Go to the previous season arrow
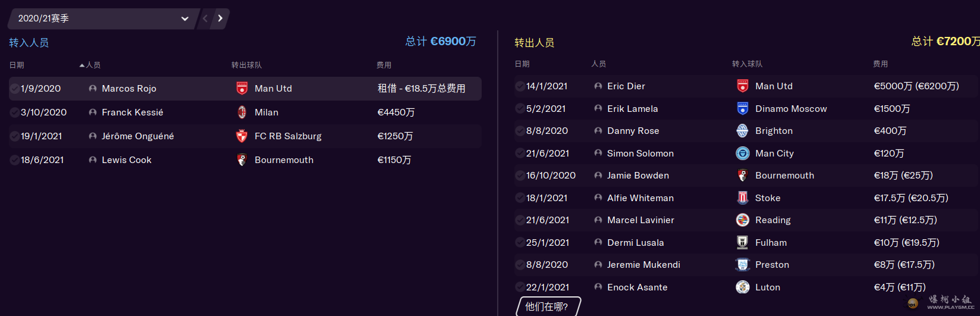This screenshot has height=316, width=980. pos(205,18)
